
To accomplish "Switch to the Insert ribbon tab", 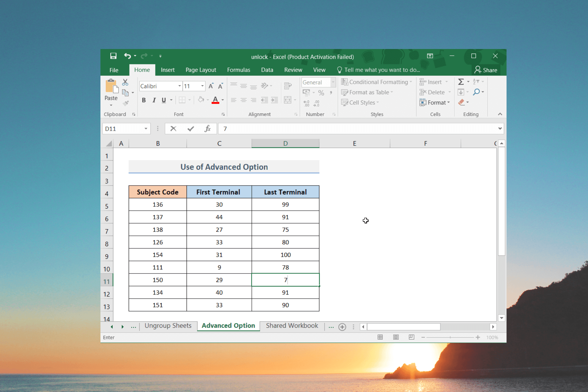I will click(168, 70).
